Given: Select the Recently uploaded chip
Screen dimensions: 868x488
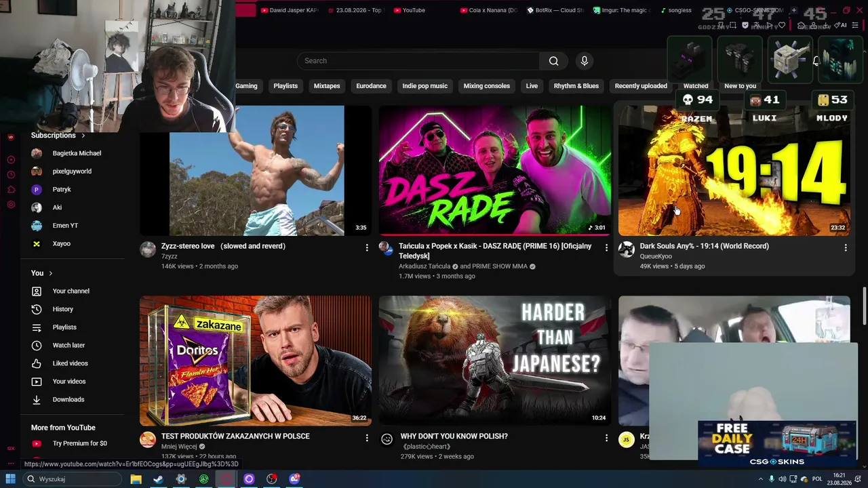Looking at the screenshot, I should (x=641, y=86).
